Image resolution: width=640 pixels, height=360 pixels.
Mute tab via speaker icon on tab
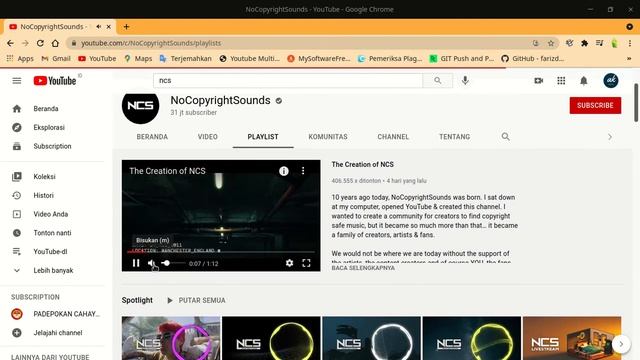pyautogui.click(x=98, y=27)
